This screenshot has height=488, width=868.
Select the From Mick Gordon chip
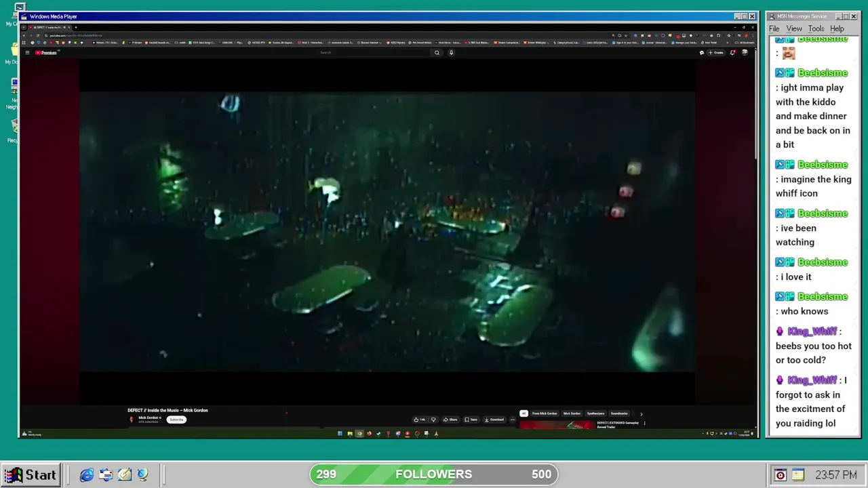coord(545,413)
